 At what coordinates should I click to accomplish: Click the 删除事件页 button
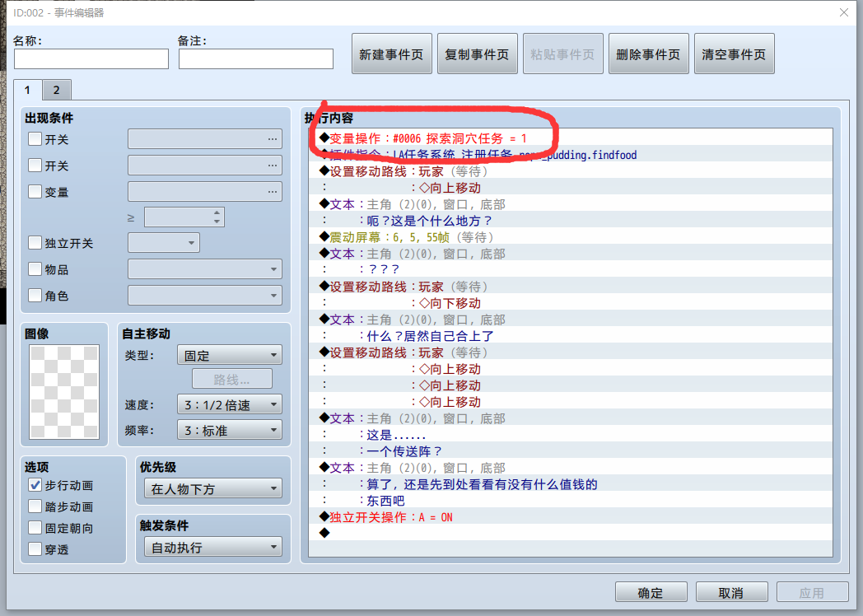click(648, 54)
